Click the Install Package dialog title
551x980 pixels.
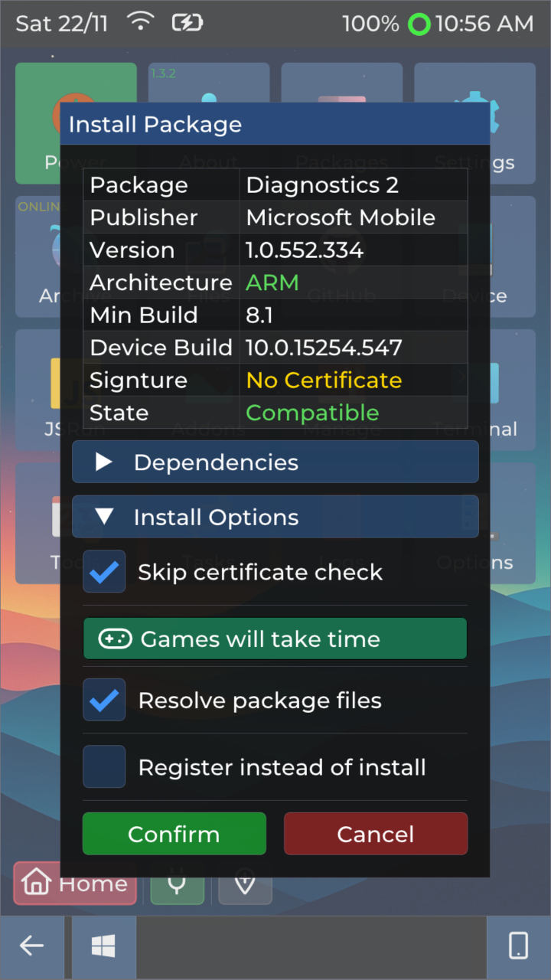[x=155, y=124]
